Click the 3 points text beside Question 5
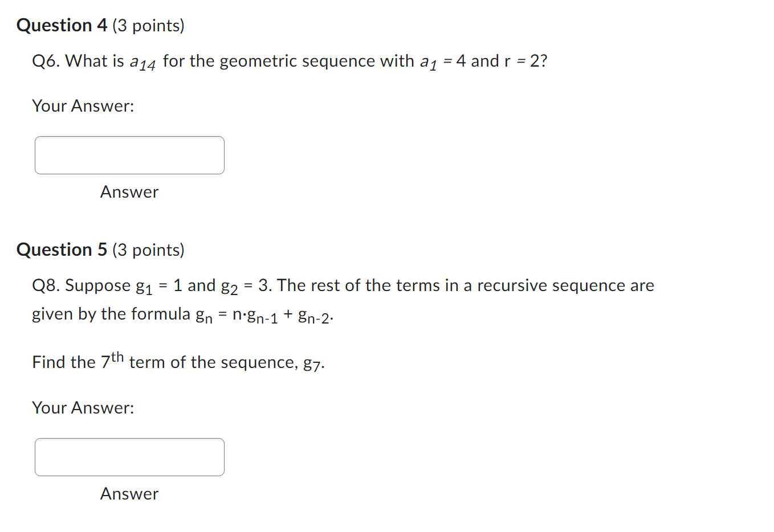 (148, 250)
